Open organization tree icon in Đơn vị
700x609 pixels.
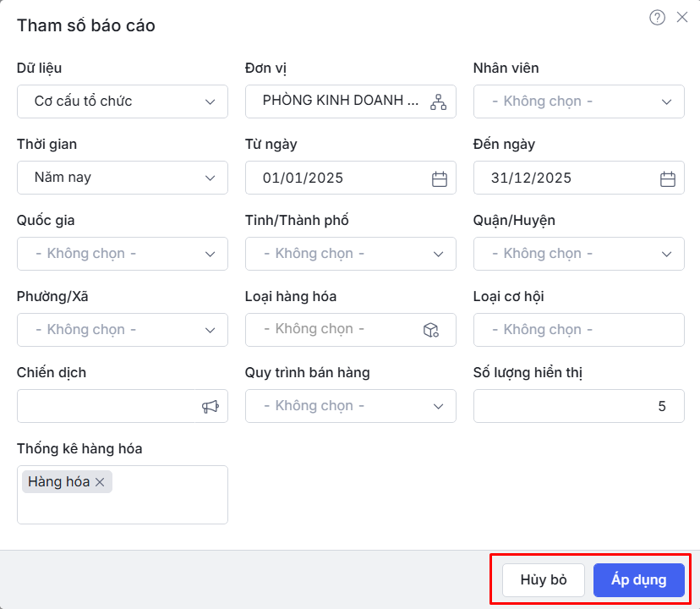438,101
